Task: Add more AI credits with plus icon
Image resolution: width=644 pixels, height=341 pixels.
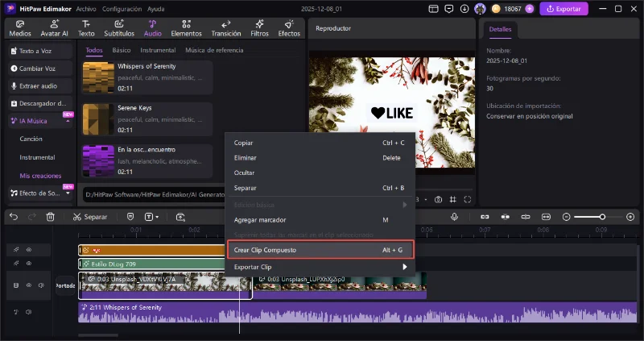Action: [x=530, y=9]
